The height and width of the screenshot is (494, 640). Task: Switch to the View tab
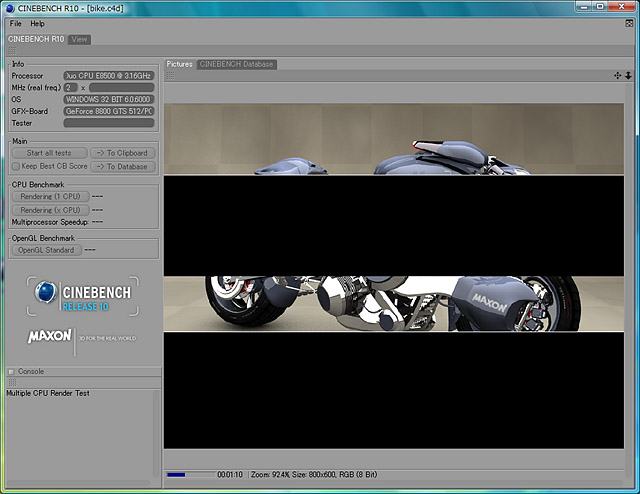[79, 39]
